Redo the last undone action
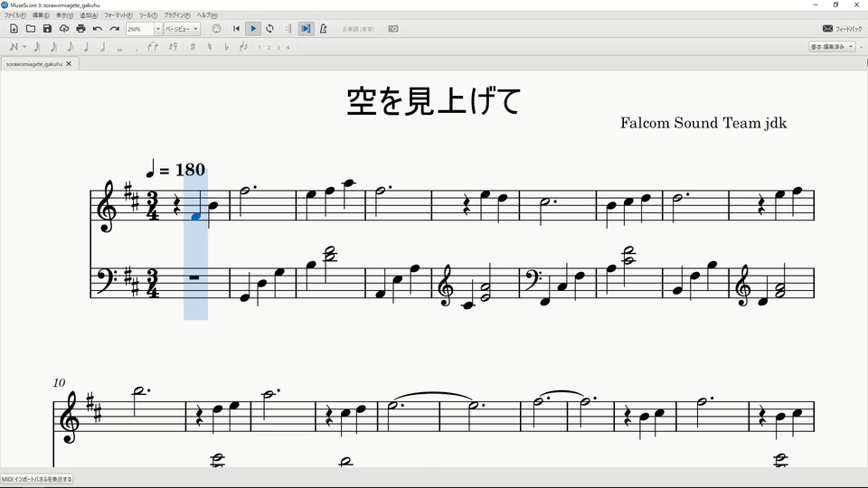The image size is (868, 488). 115,29
